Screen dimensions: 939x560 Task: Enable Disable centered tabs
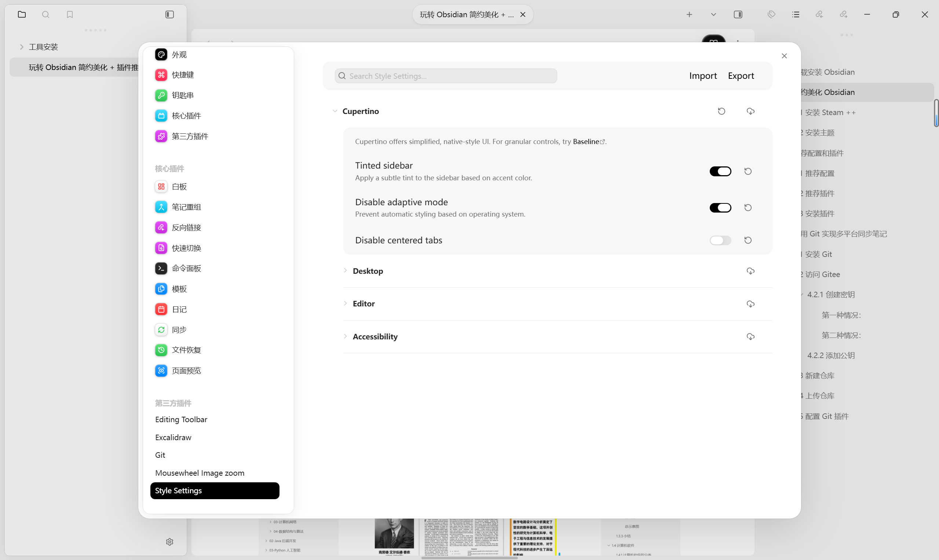[720, 240]
